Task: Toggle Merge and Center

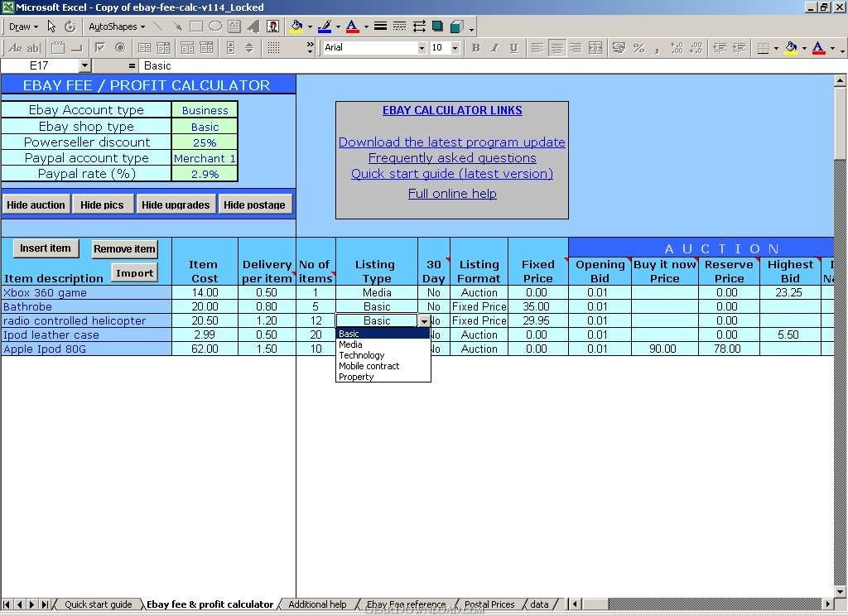Action: (x=595, y=47)
